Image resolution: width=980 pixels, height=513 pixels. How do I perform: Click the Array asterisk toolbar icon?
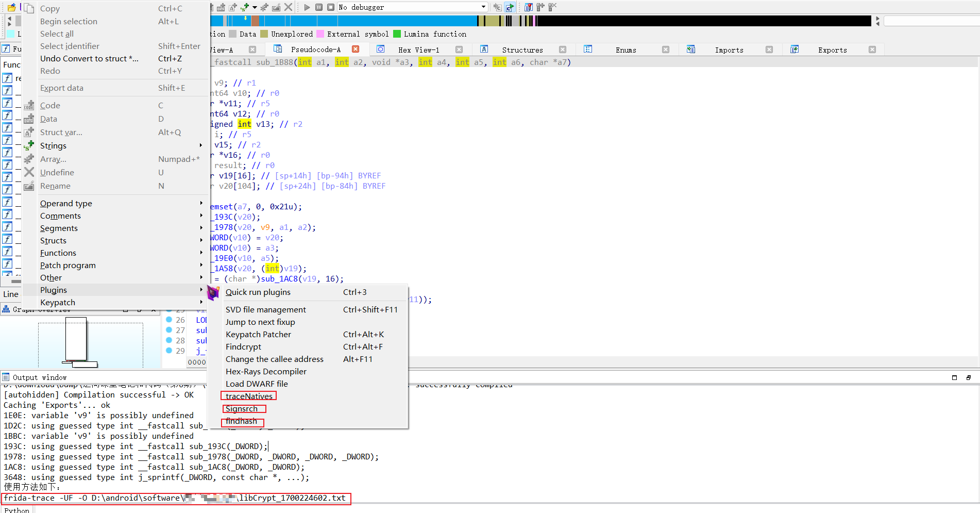point(264,7)
